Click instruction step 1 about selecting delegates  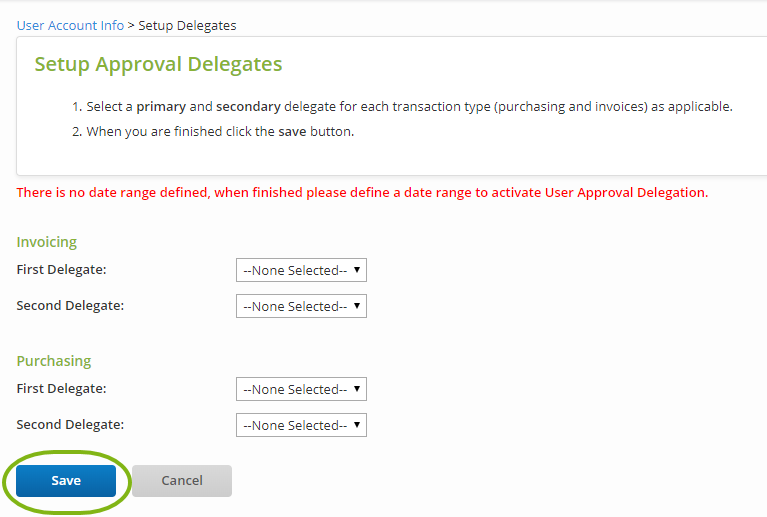[x=409, y=106]
